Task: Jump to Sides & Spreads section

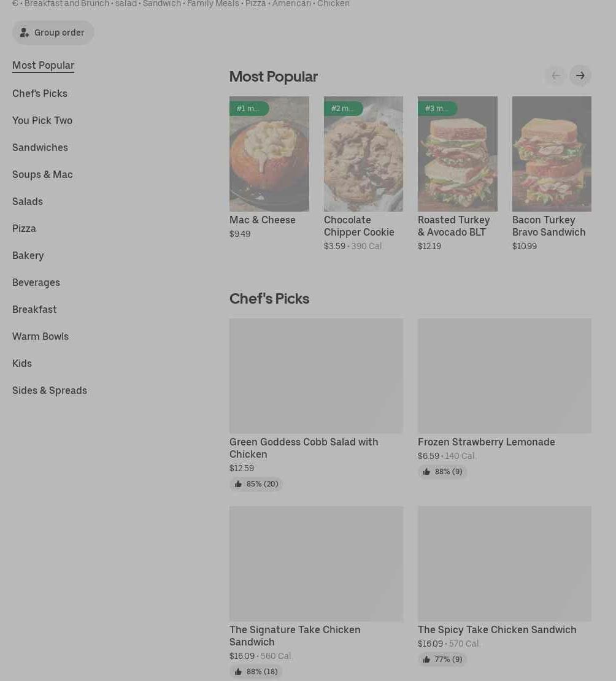Action: pyautogui.click(x=50, y=390)
